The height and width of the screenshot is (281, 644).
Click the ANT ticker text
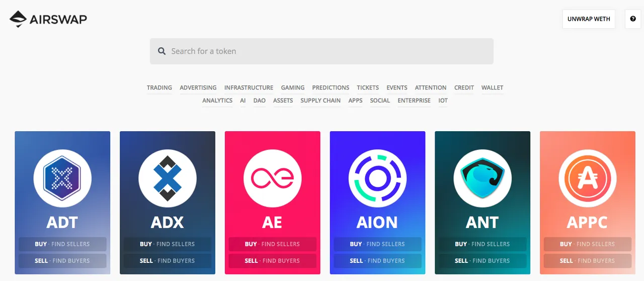coord(482,222)
